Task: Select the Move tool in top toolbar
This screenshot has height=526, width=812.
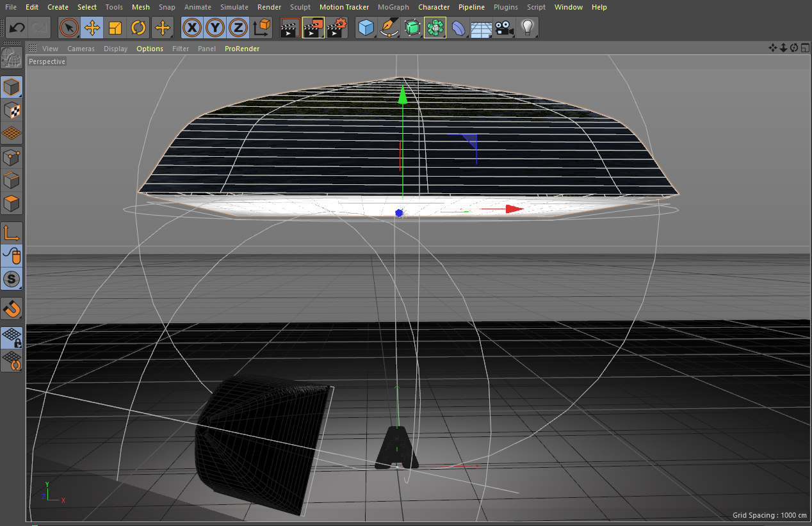Action: point(92,28)
